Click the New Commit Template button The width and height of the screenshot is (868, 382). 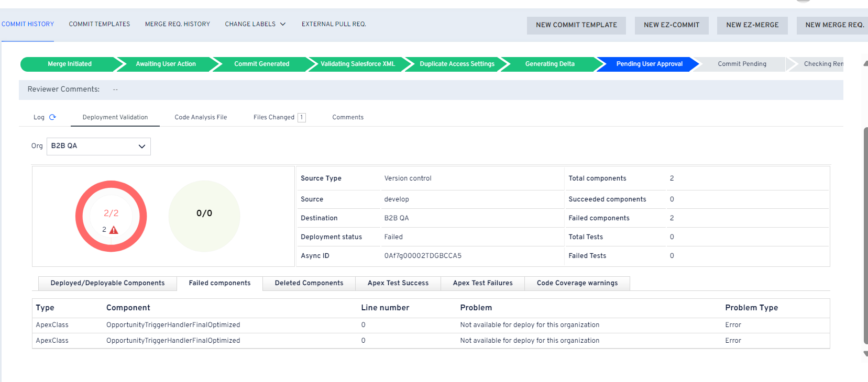[x=576, y=25]
